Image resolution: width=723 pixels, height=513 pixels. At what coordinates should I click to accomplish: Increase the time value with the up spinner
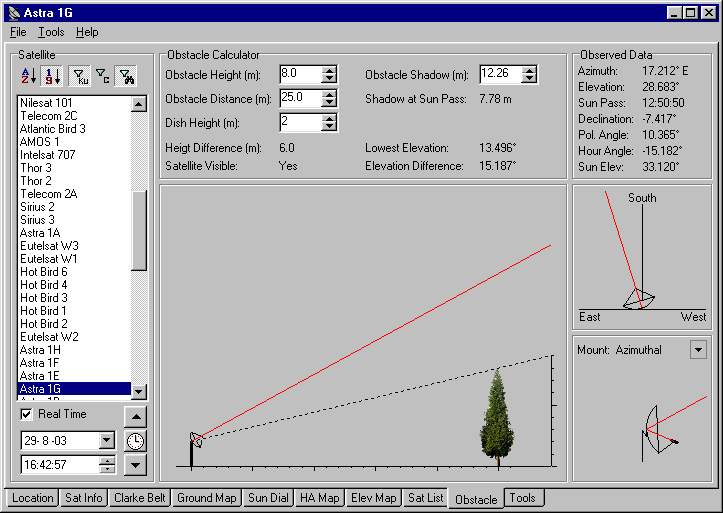coord(107,460)
